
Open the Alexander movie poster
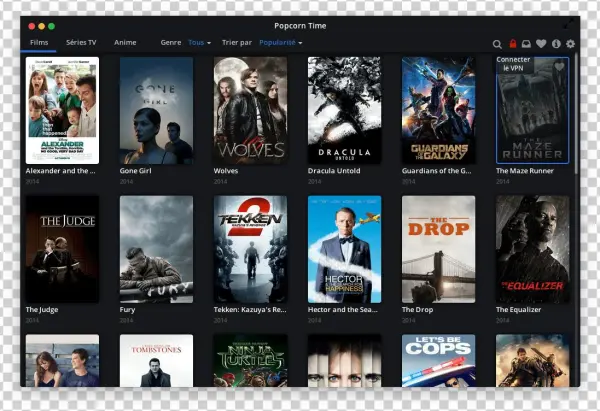[62, 110]
